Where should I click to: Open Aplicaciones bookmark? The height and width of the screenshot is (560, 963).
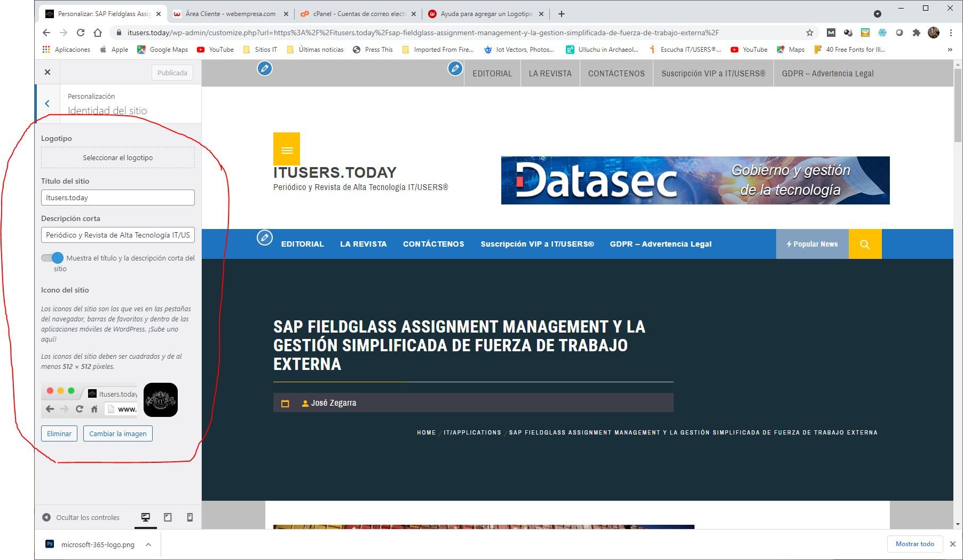click(66, 49)
